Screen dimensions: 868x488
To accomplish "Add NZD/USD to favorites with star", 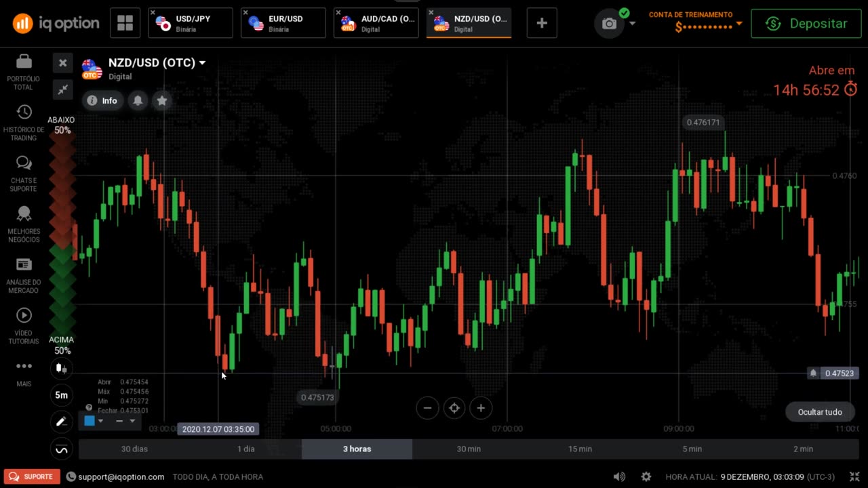I will point(162,100).
